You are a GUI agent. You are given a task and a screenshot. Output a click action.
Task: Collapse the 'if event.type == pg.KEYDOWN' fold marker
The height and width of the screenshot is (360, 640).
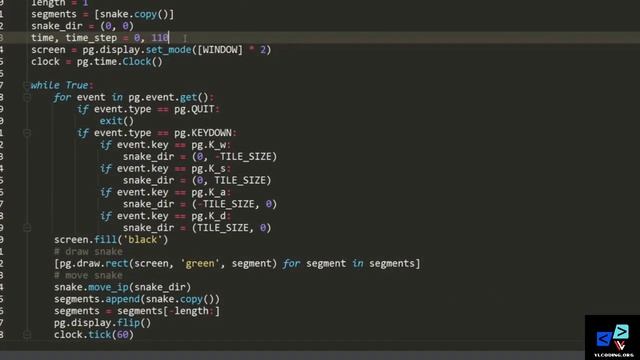click(x=27, y=133)
